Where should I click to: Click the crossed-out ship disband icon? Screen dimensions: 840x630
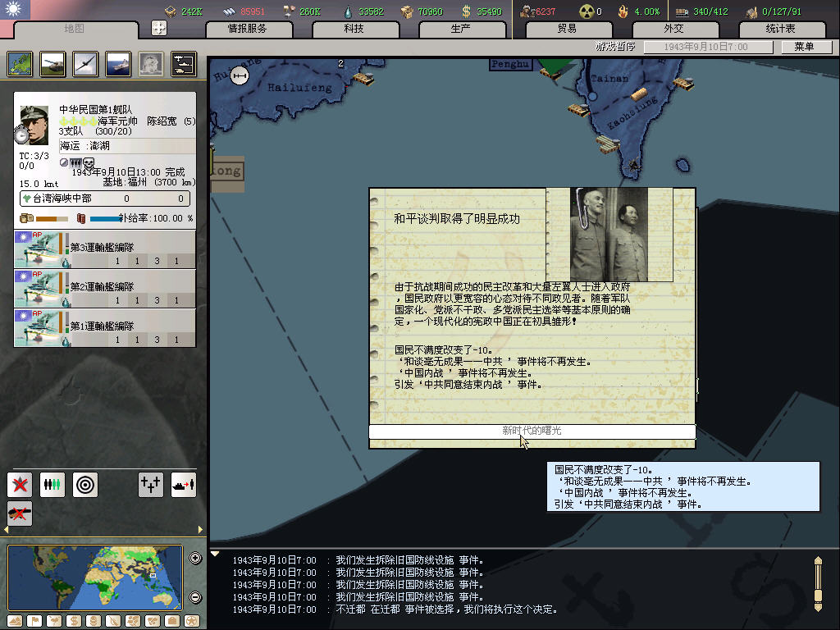[x=20, y=514]
